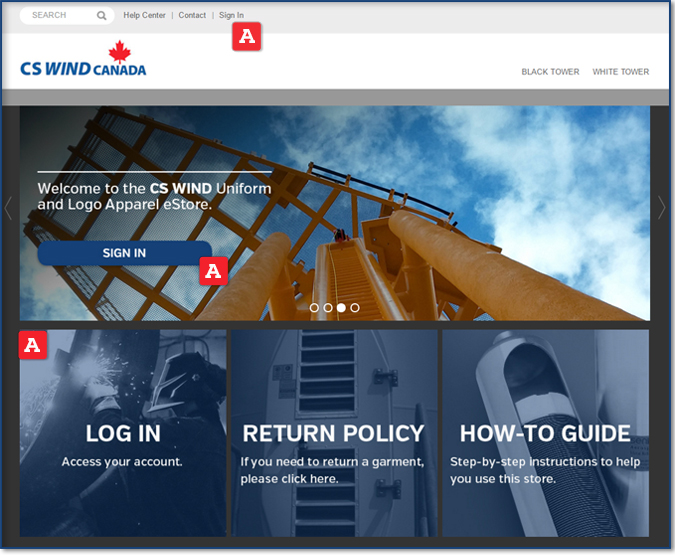The width and height of the screenshot is (675, 555).
Task: Open the Black Tower menu item
Action: pyautogui.click(x=550, y=72)
